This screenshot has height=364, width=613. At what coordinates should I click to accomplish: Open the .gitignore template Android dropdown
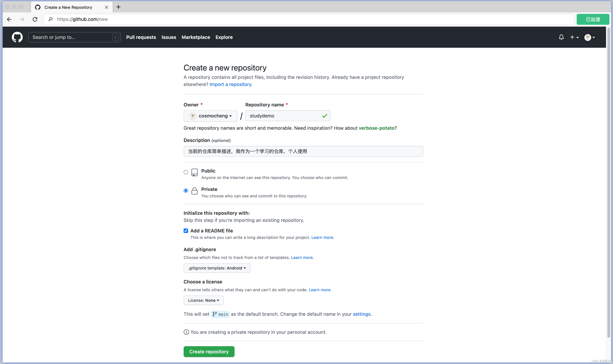(x=217, y=268)
